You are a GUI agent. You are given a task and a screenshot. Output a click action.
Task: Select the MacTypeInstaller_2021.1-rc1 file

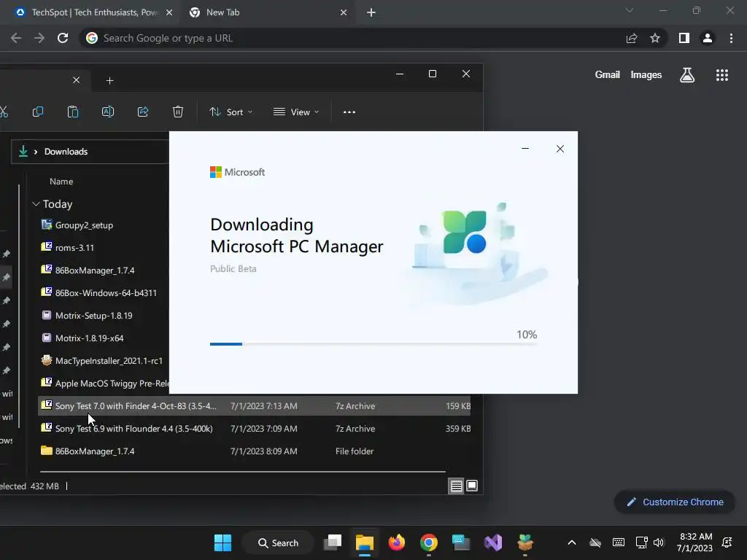(x=109, y=360)
